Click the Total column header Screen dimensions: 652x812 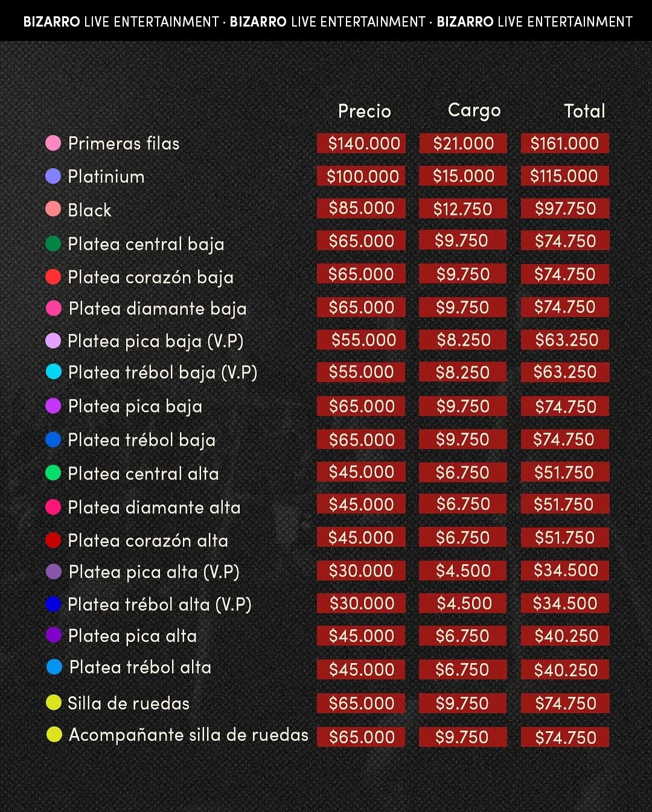click(584, 111)
